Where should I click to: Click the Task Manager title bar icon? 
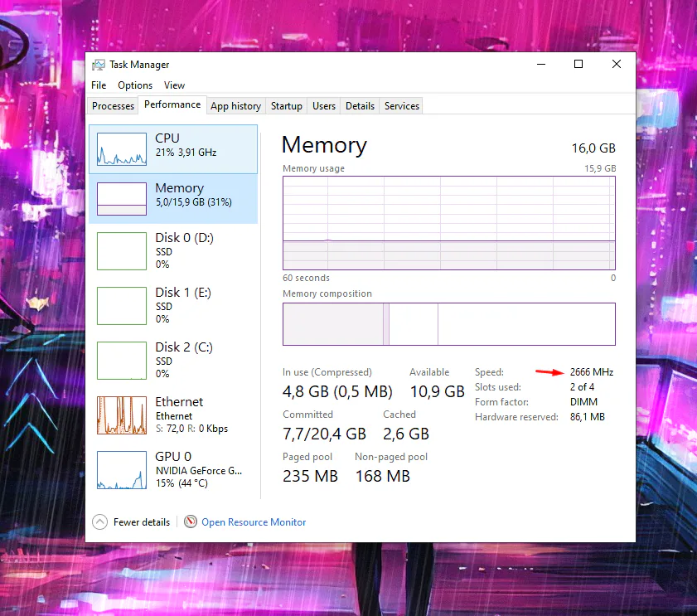tap(99, 65)
